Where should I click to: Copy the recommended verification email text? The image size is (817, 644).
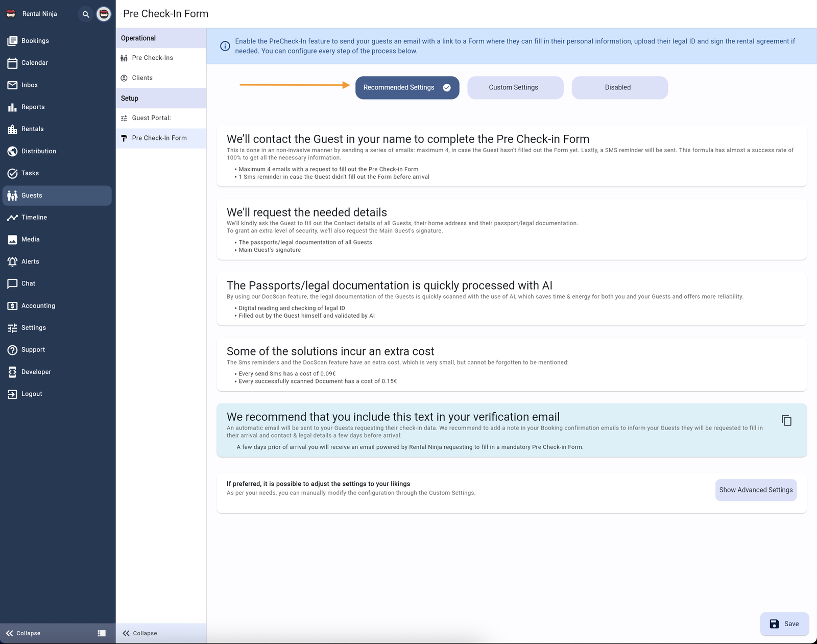[x=787, y=420]
